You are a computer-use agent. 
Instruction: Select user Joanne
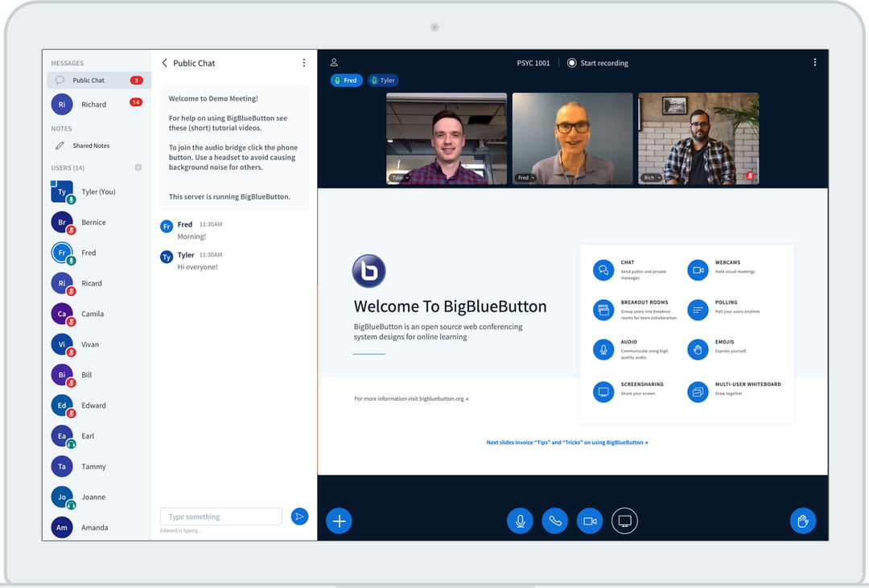tap(95, 496)
